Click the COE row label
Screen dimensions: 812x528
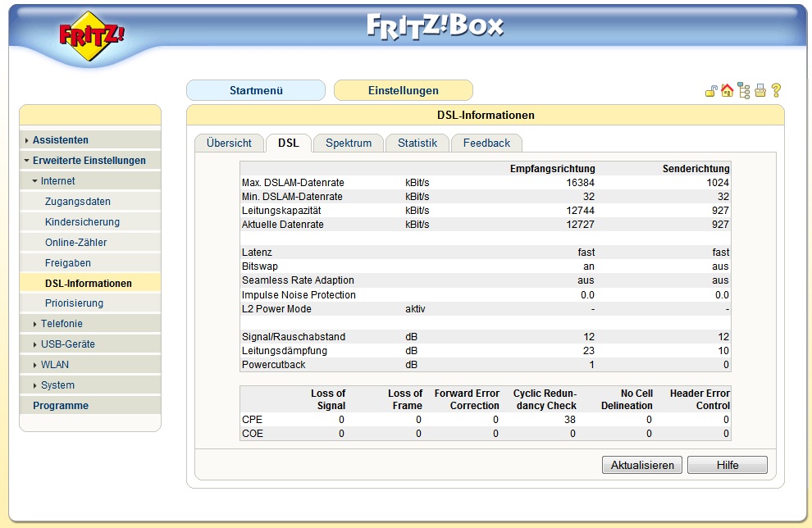252,434
